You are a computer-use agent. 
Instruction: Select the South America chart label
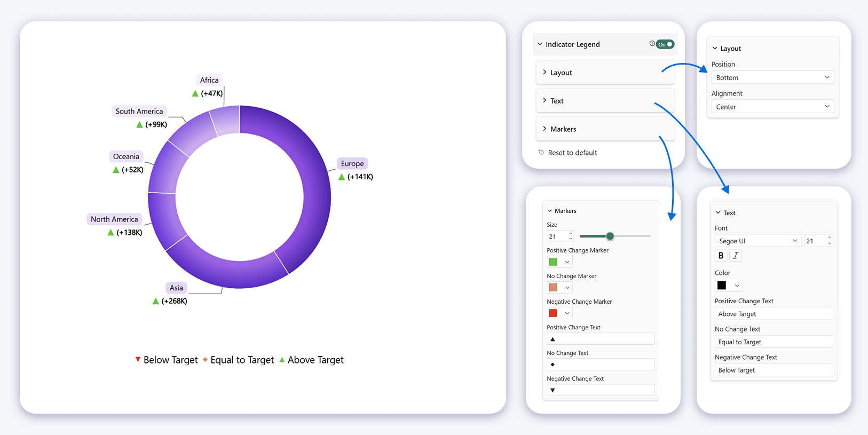pos(139,111)
